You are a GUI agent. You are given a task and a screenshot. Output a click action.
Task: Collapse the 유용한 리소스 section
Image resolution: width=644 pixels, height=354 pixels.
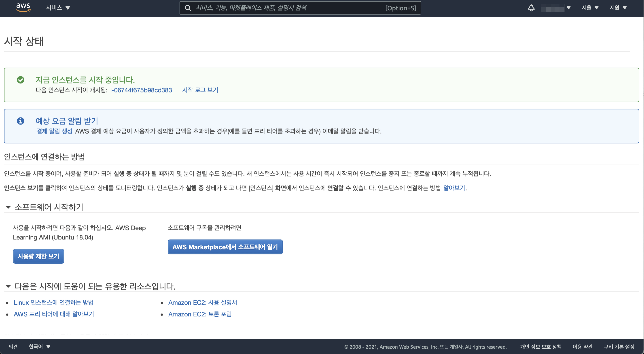8,286
